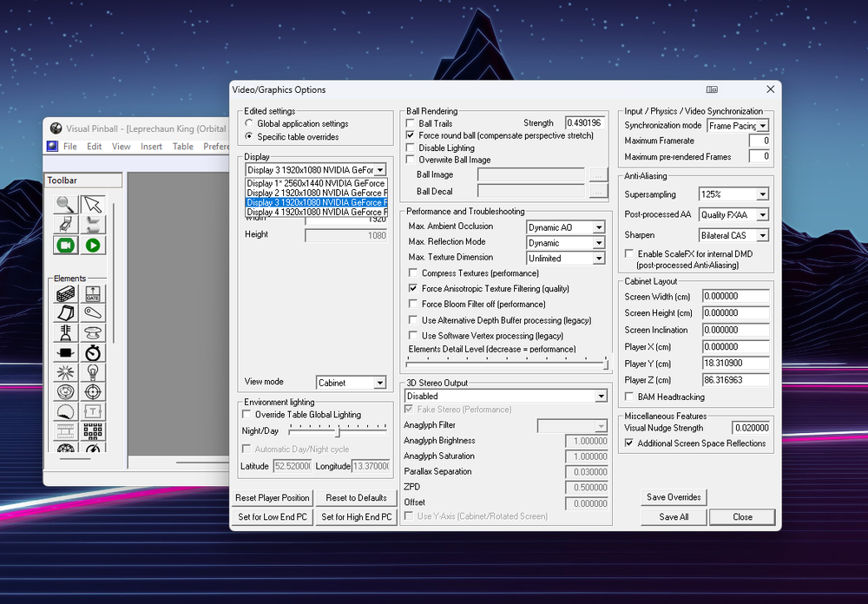Pick the Textbox element
Viewport: 868px width, 604px height.
[x=93, y=411]
